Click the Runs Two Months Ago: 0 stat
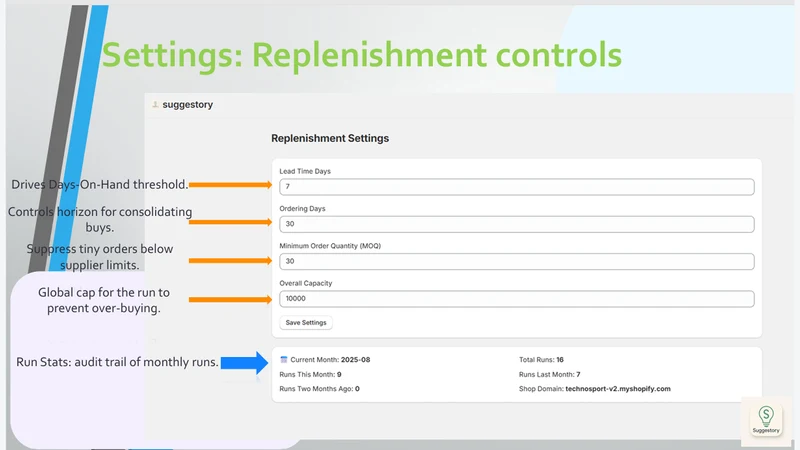 319,389
